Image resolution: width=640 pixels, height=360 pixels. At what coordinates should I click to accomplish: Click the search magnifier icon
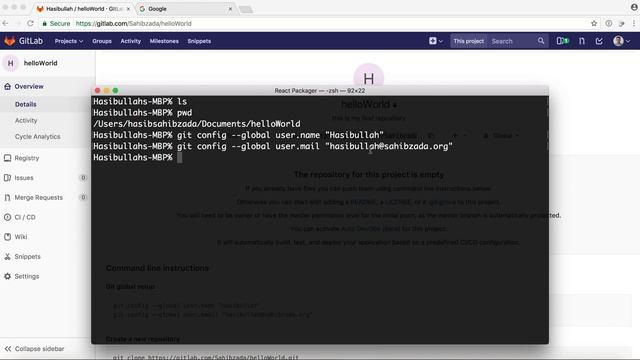(541, 41)
